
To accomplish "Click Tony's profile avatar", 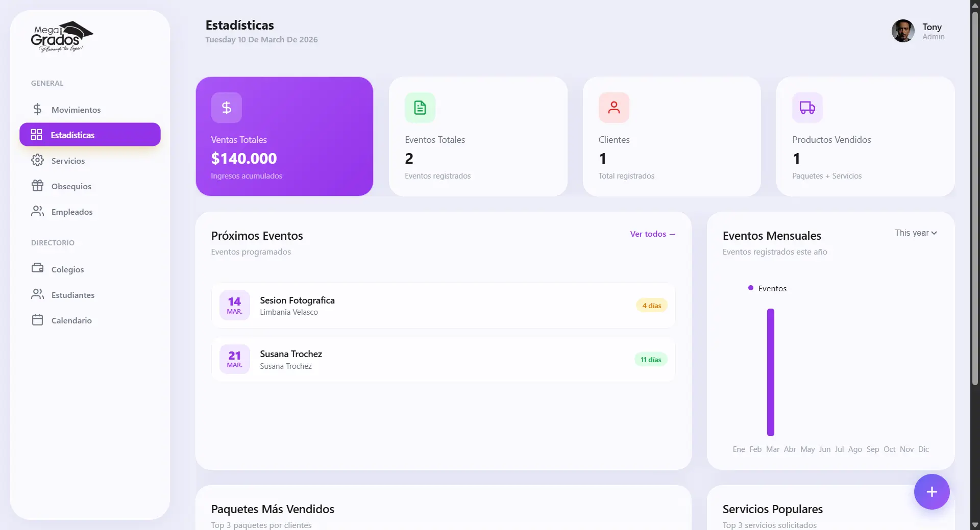I will pos(902,31).
